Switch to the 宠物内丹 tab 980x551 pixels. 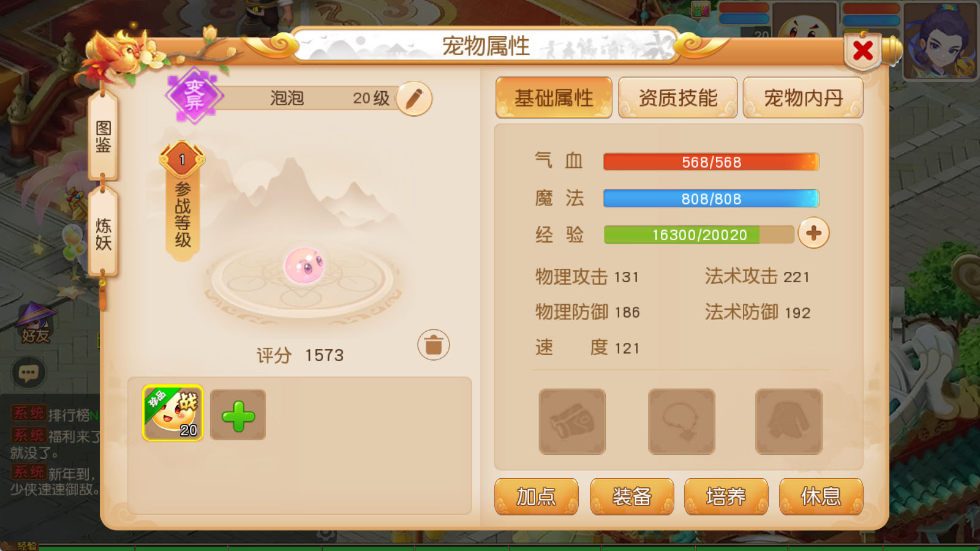[x=803, y=97]
